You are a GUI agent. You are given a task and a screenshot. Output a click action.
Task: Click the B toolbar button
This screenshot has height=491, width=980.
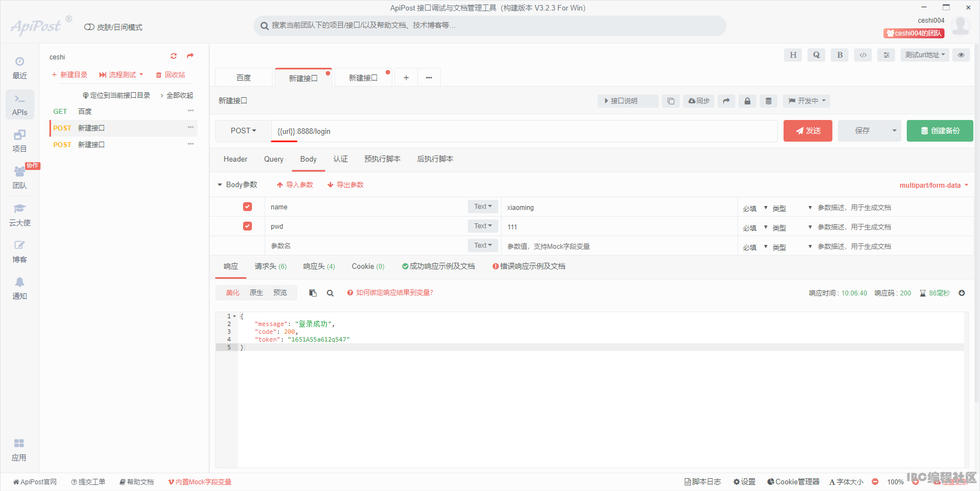[x=840, y=55]
